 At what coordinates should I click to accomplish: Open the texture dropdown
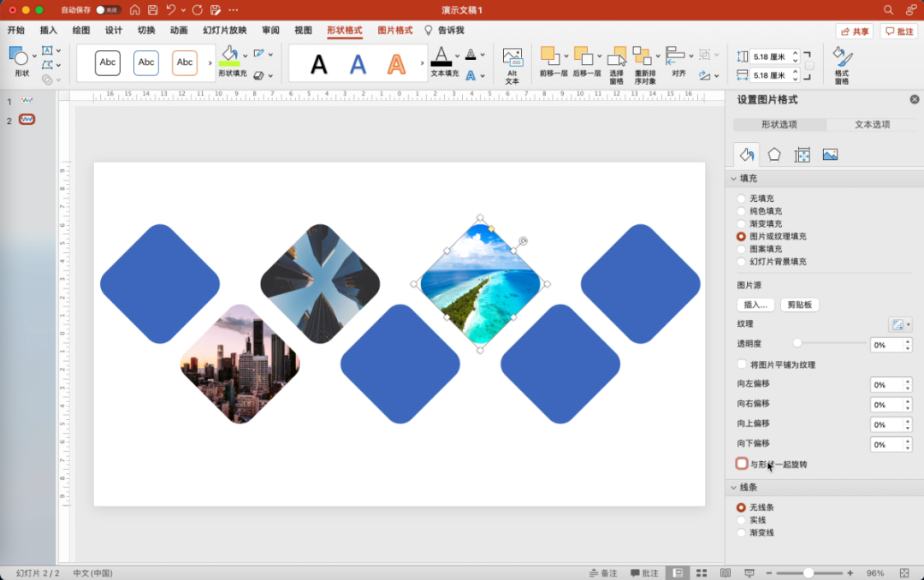tap(900, 324)
